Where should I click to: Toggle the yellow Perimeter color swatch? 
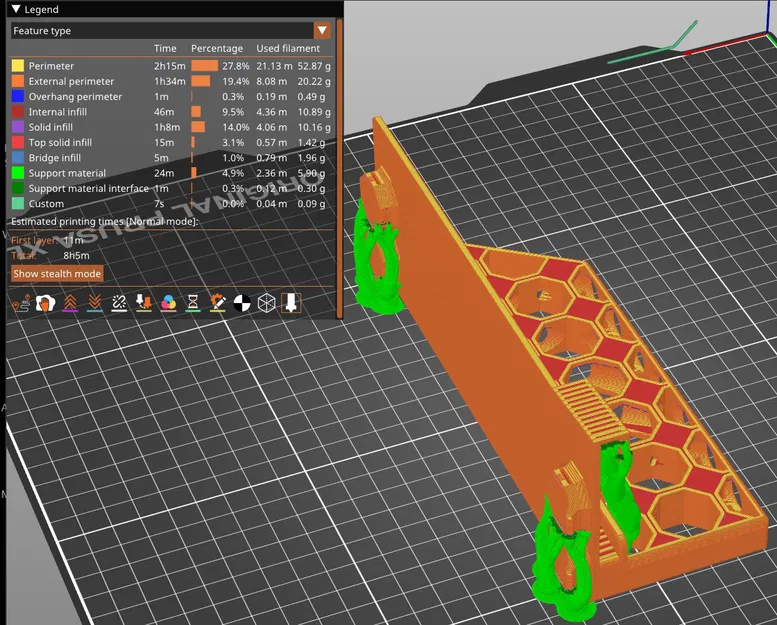point(18,66)
